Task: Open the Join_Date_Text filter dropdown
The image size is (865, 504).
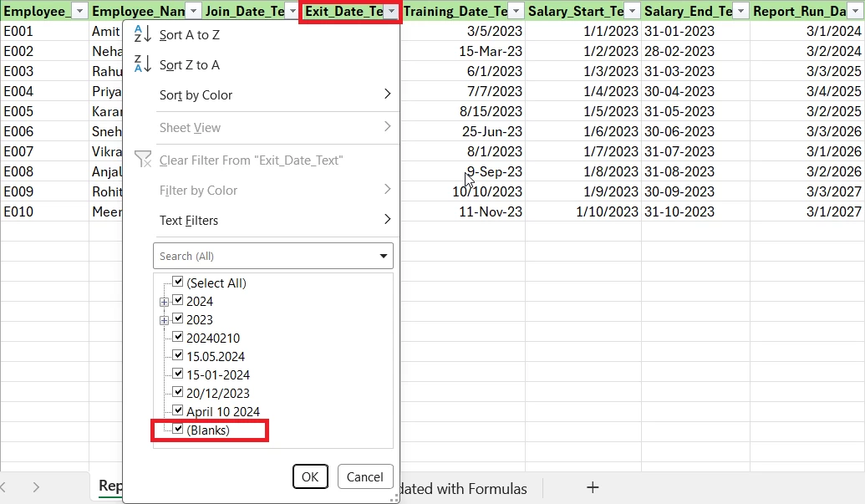Action: click(293, 11)
